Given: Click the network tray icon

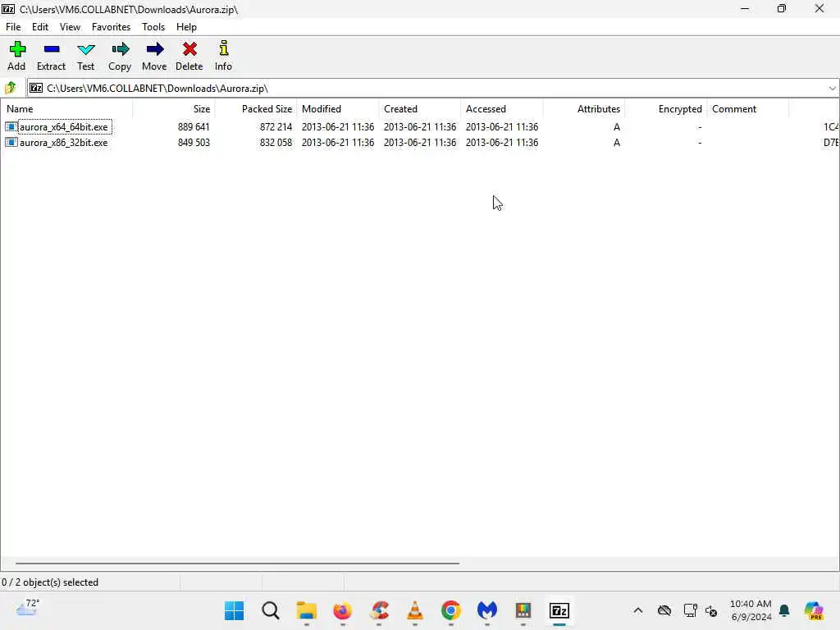Looking at the screenshot, I should point(690,610).
